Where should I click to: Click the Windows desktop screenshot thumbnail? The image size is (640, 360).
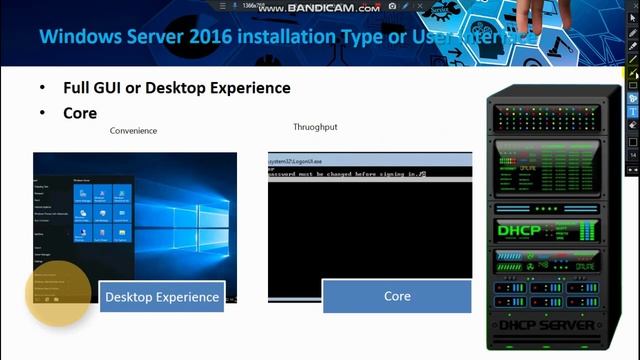click(135, 227)
